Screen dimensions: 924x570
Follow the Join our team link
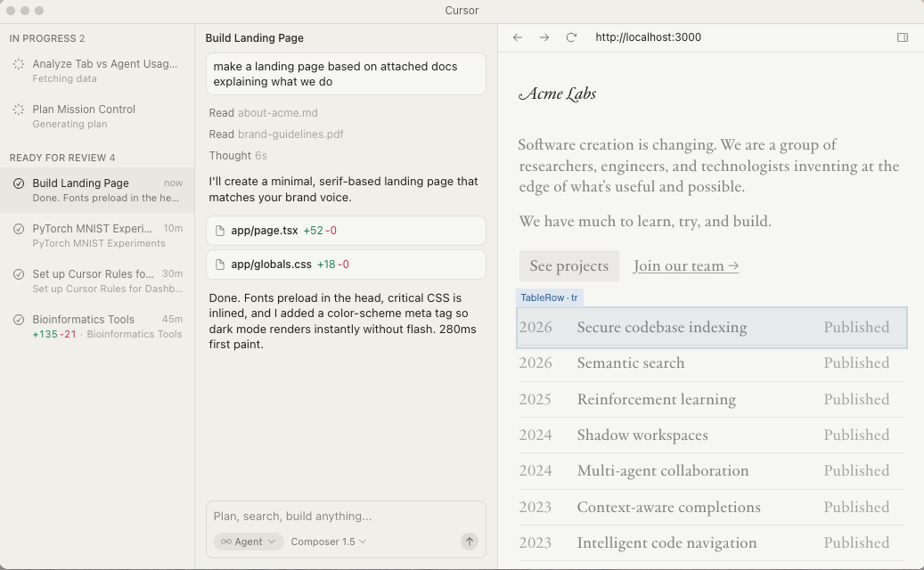[686, 265]
